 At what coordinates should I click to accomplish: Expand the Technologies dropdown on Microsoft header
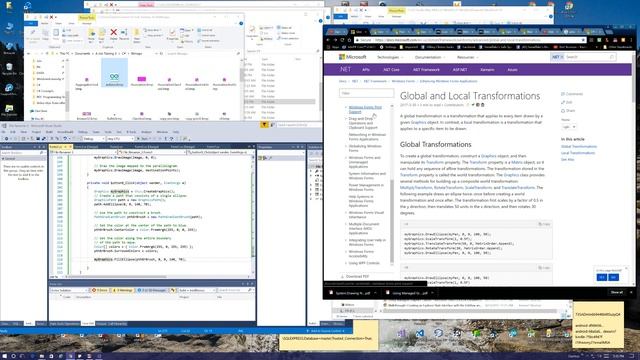390,57
